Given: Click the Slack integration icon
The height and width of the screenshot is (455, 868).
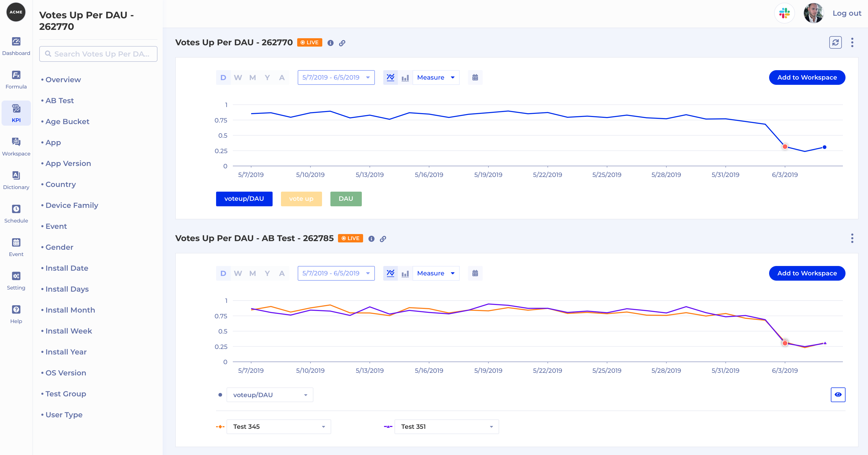Looking at the screenshot, I should point(784,13).
